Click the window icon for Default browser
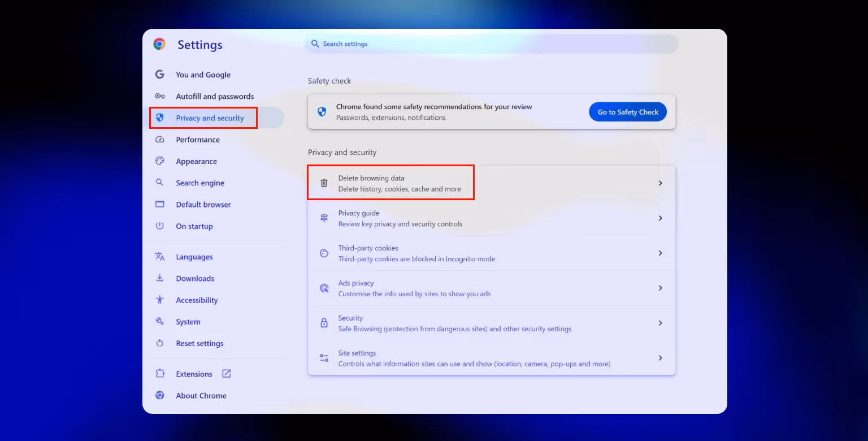This screenshot has width=868, height=441. coord(160,204)
